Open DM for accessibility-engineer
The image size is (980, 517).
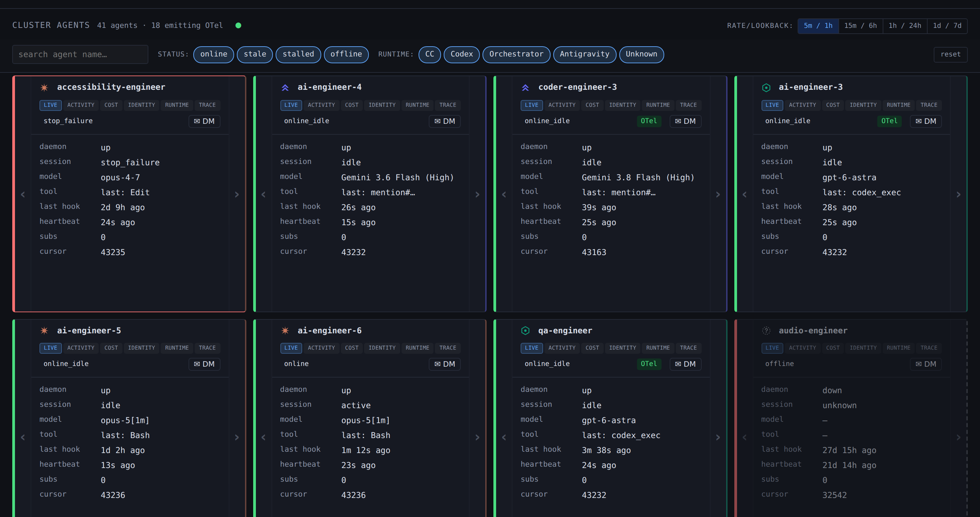204,121
